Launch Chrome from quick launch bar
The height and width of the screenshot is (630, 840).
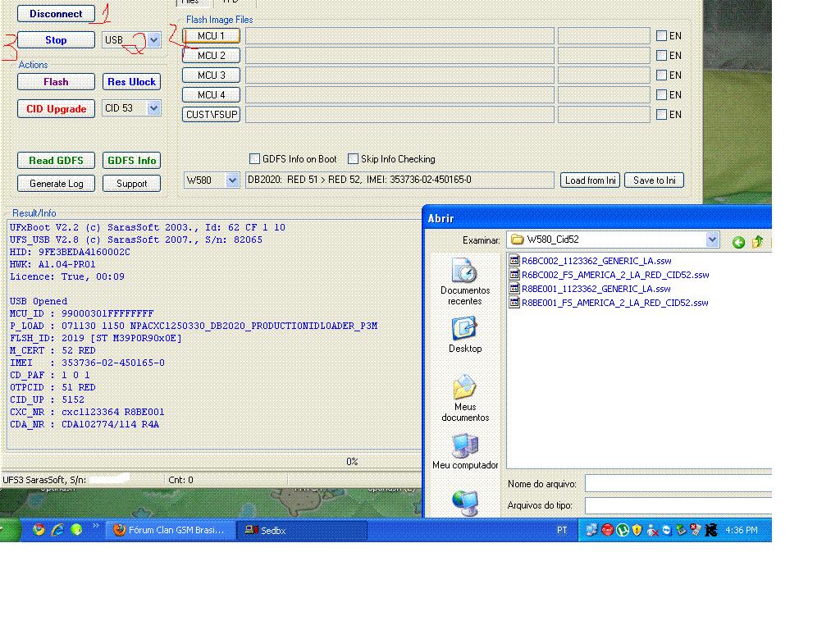pyautogui.click(x=39, y=530)
